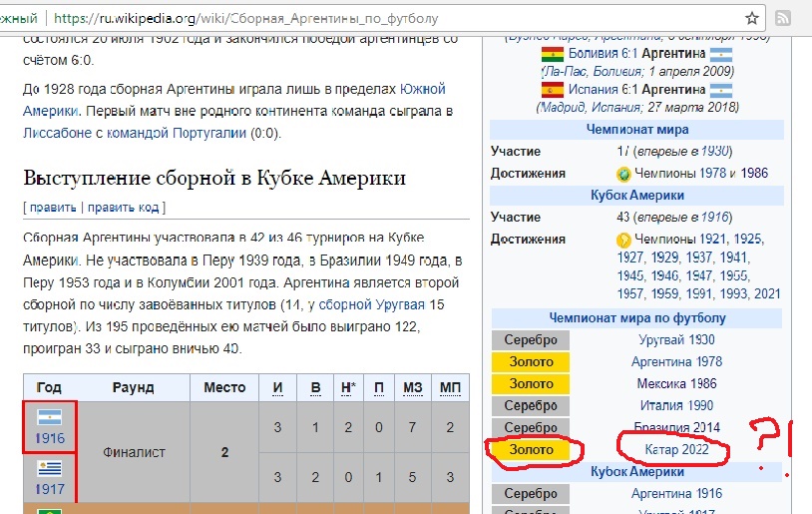The width and height of the screenshot is (812, 514).
Task: Open the Чемпионат мира infobox header link
Action: coord(637,129)
